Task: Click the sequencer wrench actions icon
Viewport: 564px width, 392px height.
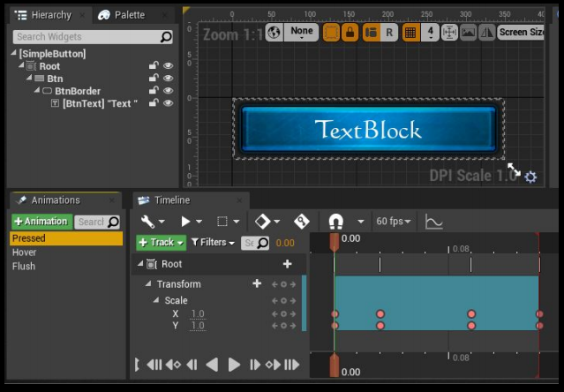Action: (x=147, y=222)
